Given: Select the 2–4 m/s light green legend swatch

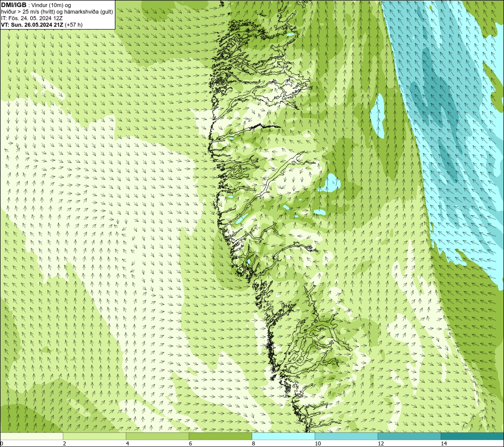Looking at the screenshot, I should pyautogui.click(x=95, y=436).
